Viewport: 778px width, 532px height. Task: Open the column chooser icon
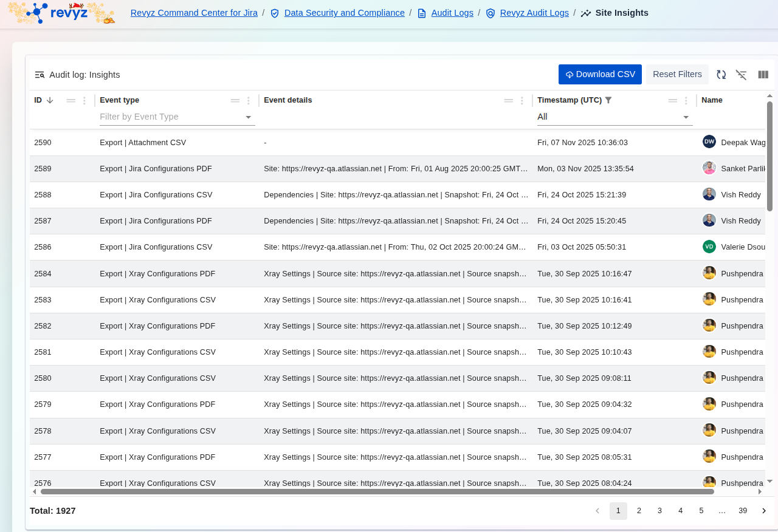[x=763, y=75]
